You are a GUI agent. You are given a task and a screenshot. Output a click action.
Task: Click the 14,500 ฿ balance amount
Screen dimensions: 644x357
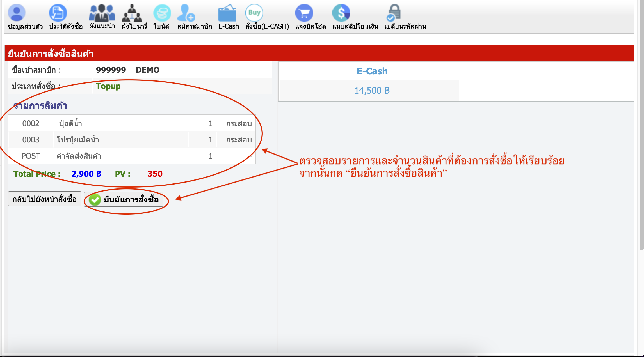372,91
